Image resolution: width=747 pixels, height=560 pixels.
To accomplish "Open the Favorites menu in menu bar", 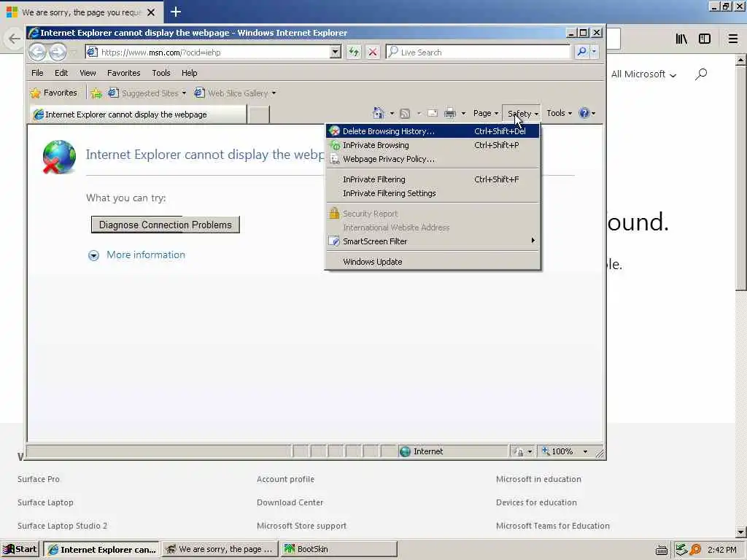I will 124,73.
